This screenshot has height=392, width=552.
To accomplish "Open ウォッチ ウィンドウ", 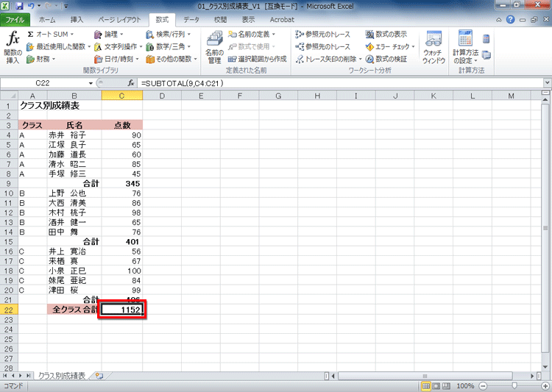I will 434,47.
